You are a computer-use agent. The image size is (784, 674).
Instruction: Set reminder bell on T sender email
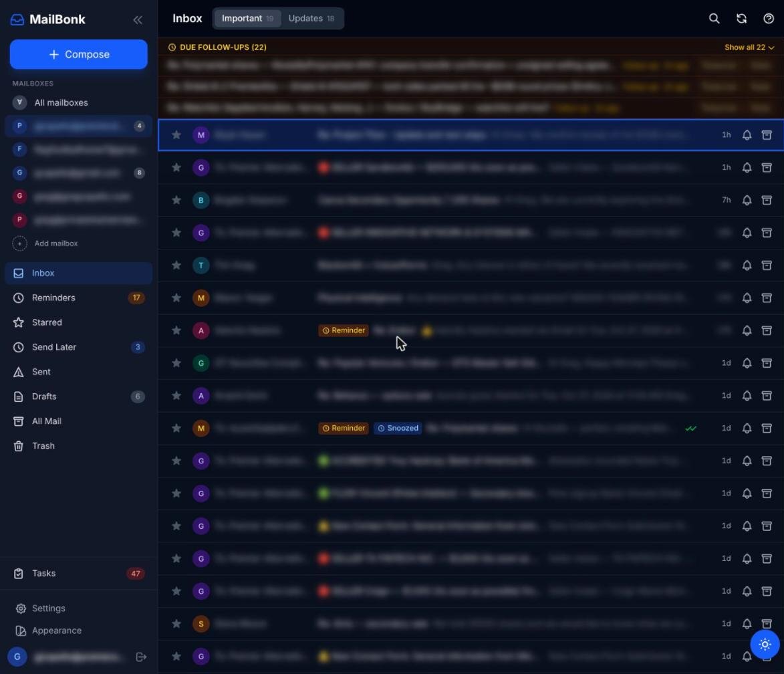(747, 265)
